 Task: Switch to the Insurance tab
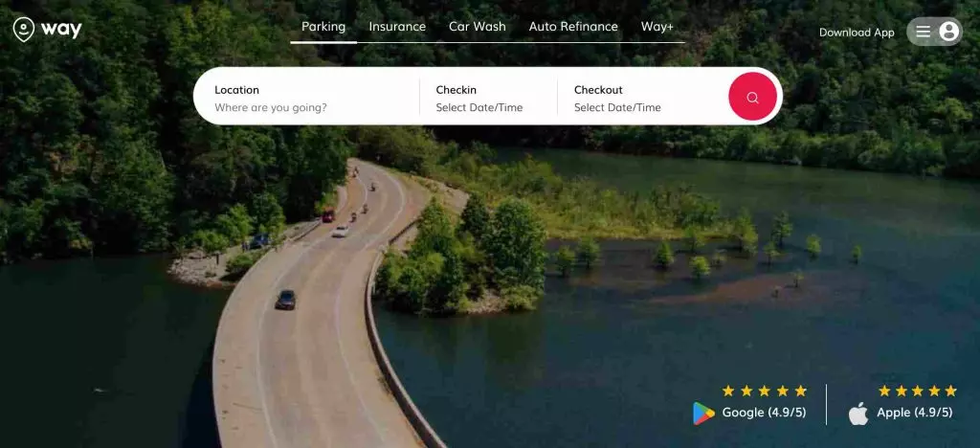point(397,27)
